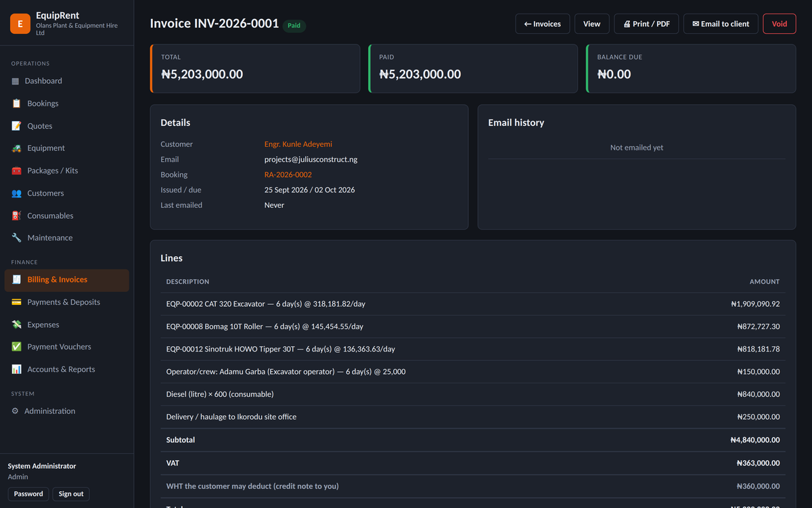
Task: Navigate to Equipment page
Action: [x=66, y=148]
